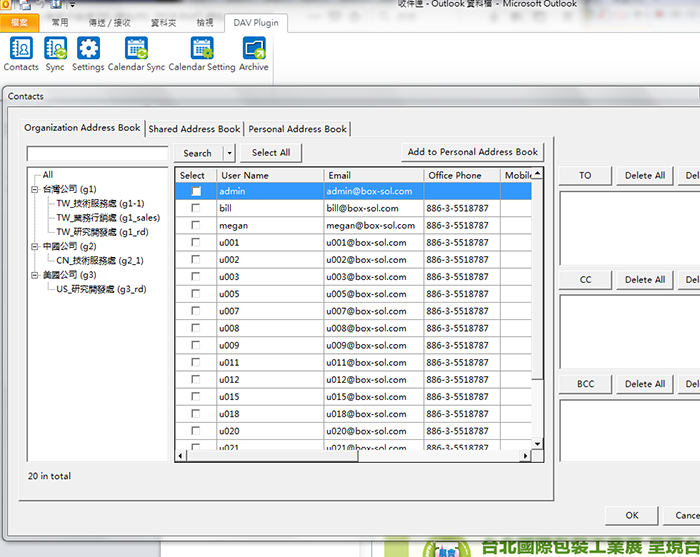
Task: Select CN_技術服務處 (g2_1) in the tree
Action: coord(100,261)
